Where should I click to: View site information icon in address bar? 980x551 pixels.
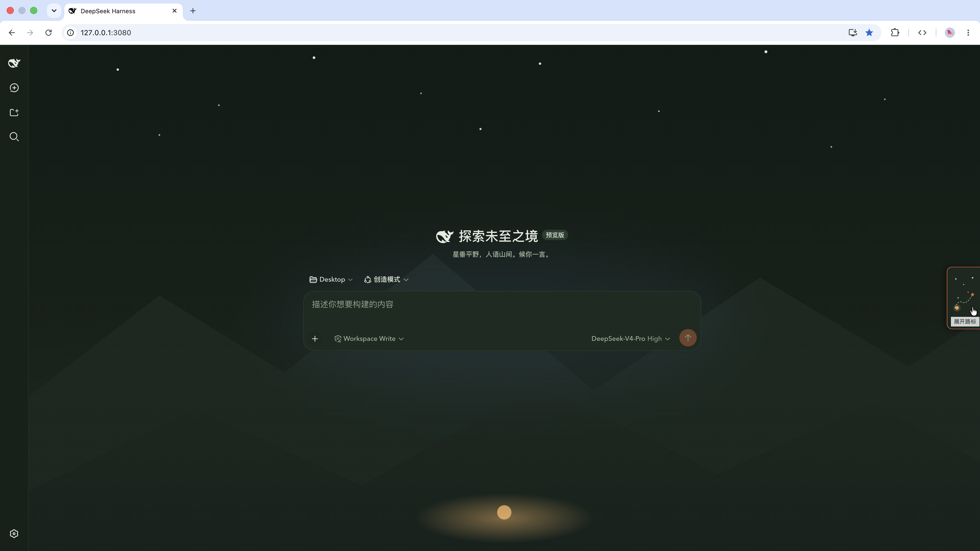coord(70,33)
